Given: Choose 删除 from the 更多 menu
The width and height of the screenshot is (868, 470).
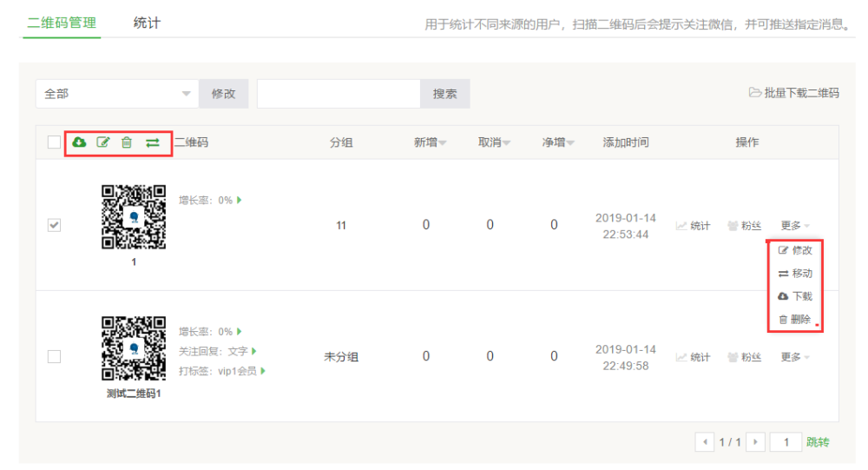Looking at the screenshot, I should [x=795, y=319].
